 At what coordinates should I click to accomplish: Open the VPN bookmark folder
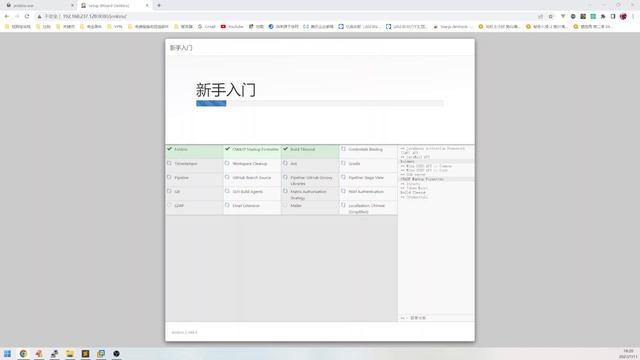(x=115, y=27)
